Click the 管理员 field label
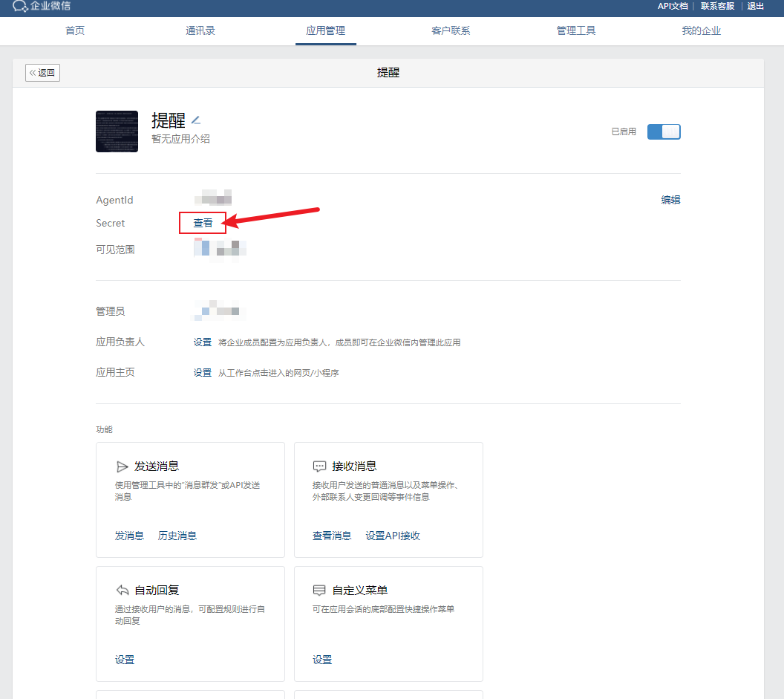Viewport: 784px width, 699px height. tap(111, 311)
